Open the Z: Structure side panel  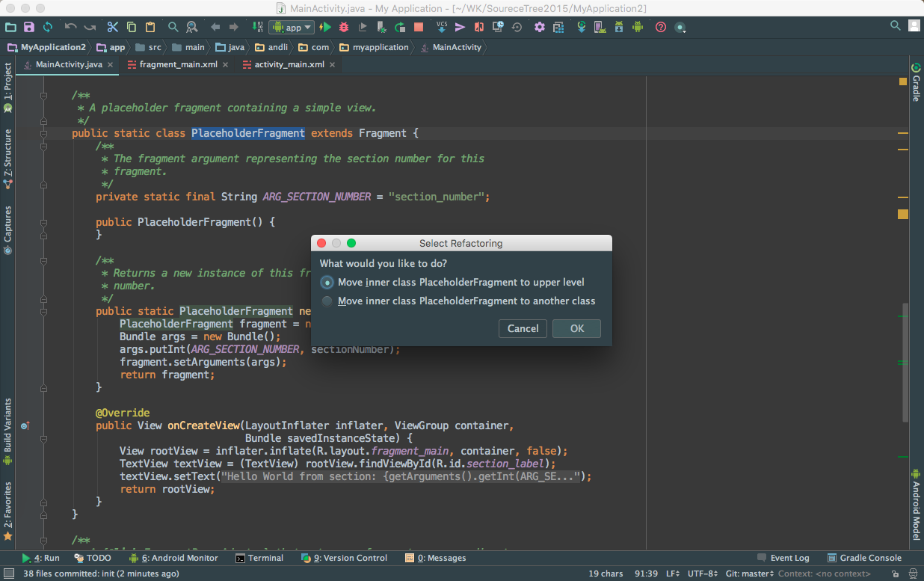pyautogui.click(x=7, y=158)
